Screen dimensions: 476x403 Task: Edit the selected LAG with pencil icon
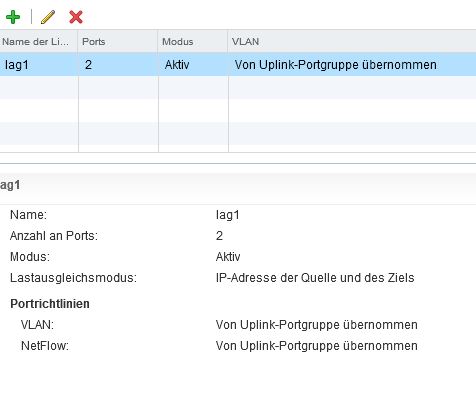click(x=48, y=17)
